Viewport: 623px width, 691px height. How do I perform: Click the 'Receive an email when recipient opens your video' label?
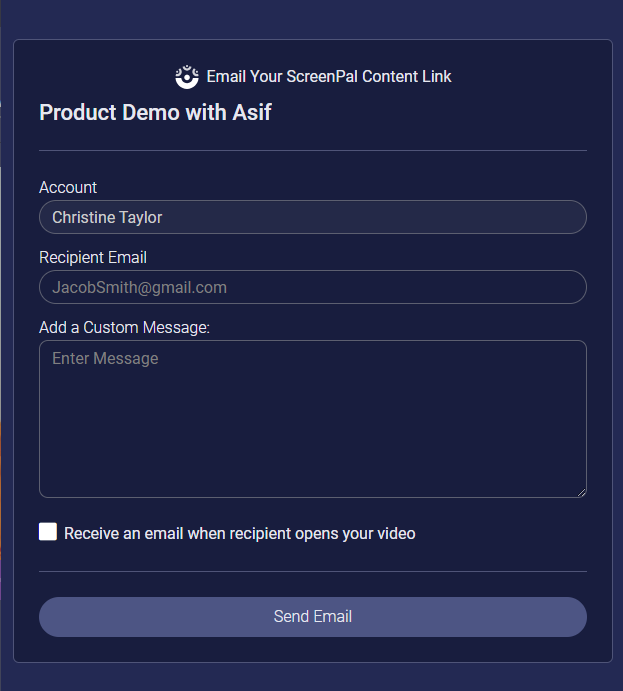(240, 533)
